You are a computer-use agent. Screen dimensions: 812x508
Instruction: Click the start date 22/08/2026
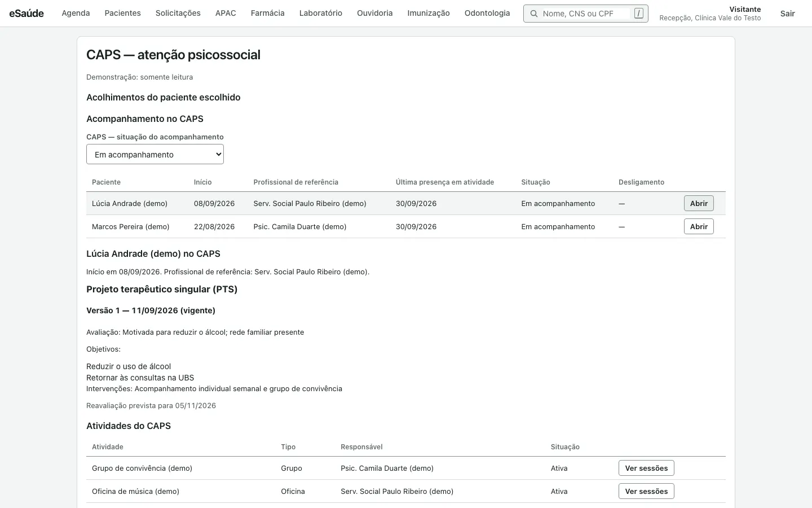tap(214, 226)
